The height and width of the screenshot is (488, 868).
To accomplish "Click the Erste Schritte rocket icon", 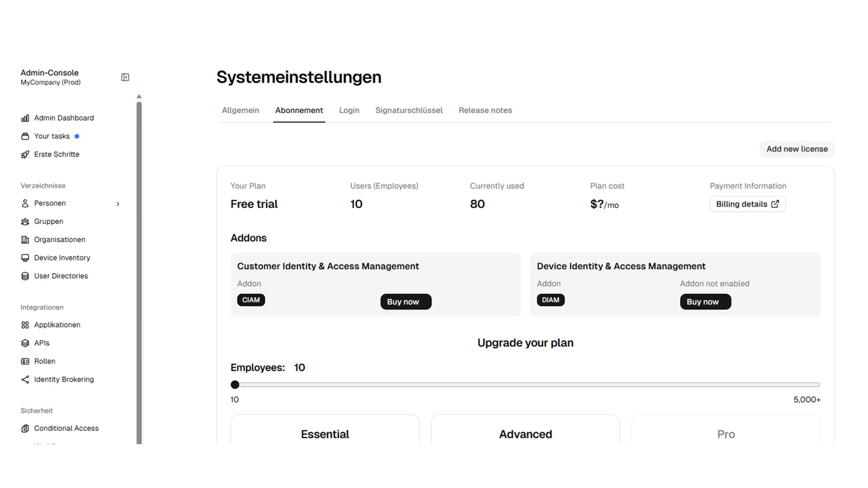I will [x=25, y=155].
